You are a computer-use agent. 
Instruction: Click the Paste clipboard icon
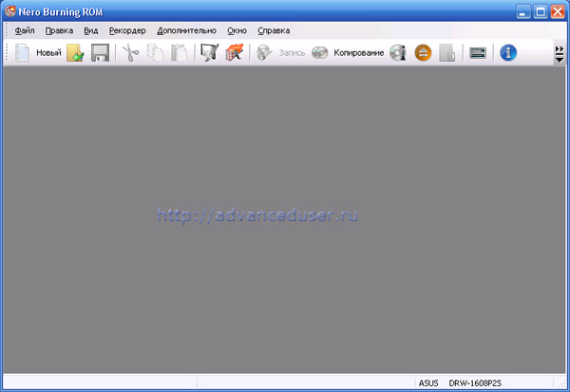(x=180, y=53)
